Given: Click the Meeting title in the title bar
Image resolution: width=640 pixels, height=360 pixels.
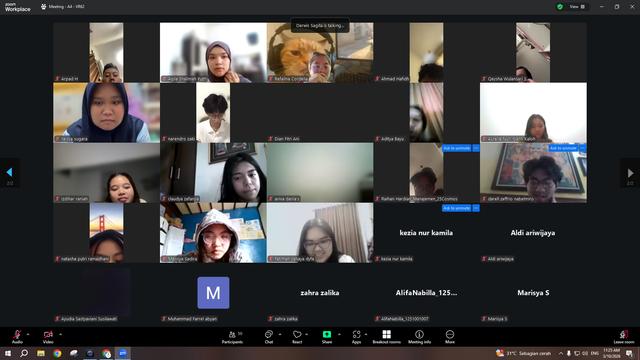Looking at the screenshot, I should (67, 7).
